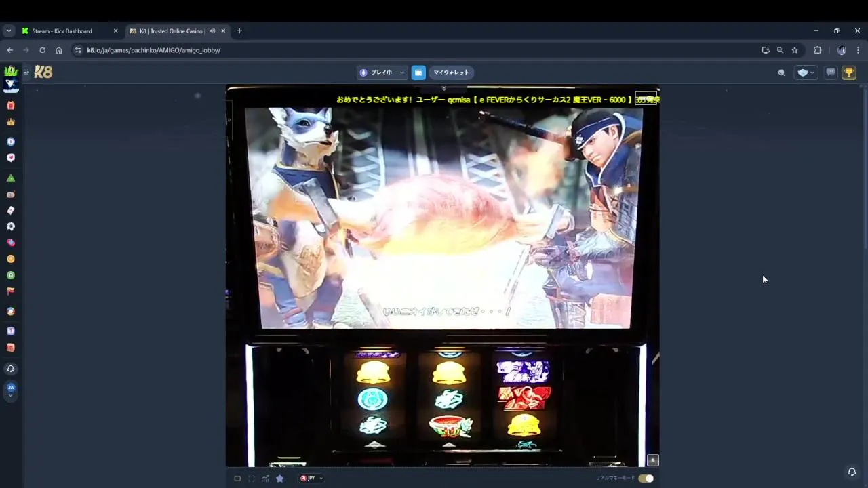Image resolution: width=868 pixels, height=488 pixels.
Task: Expand the sidebar menu toggle
Action: tap(26, 72)
